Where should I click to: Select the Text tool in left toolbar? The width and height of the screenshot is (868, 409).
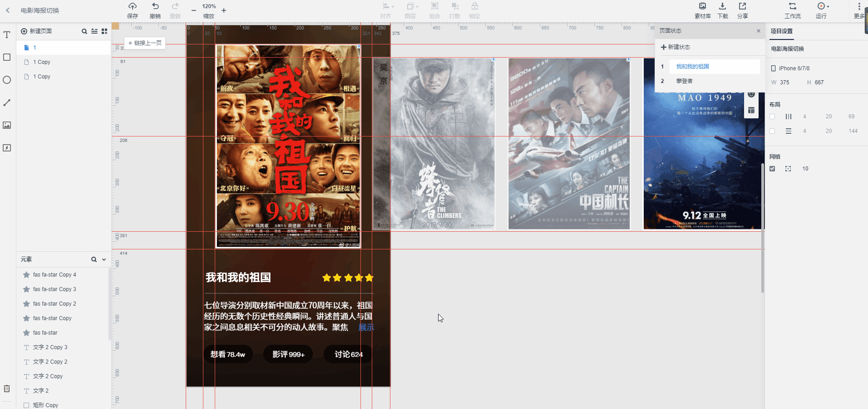pyautogui.click(x=7, y=35)
